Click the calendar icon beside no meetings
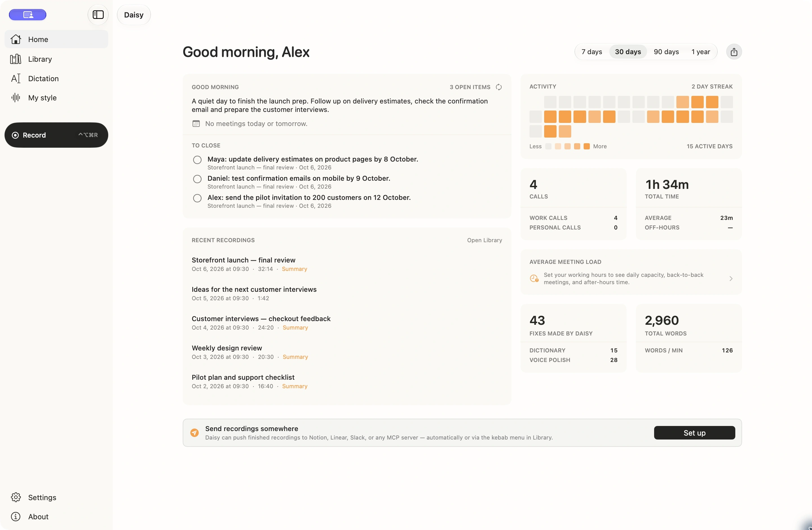The height and width of the screenshot is (530, 812). point(196,123)
